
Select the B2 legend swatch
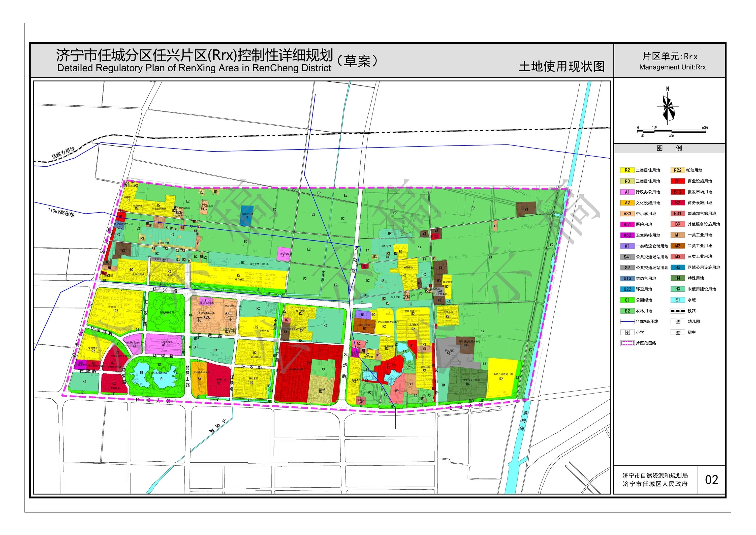(678, 203)
